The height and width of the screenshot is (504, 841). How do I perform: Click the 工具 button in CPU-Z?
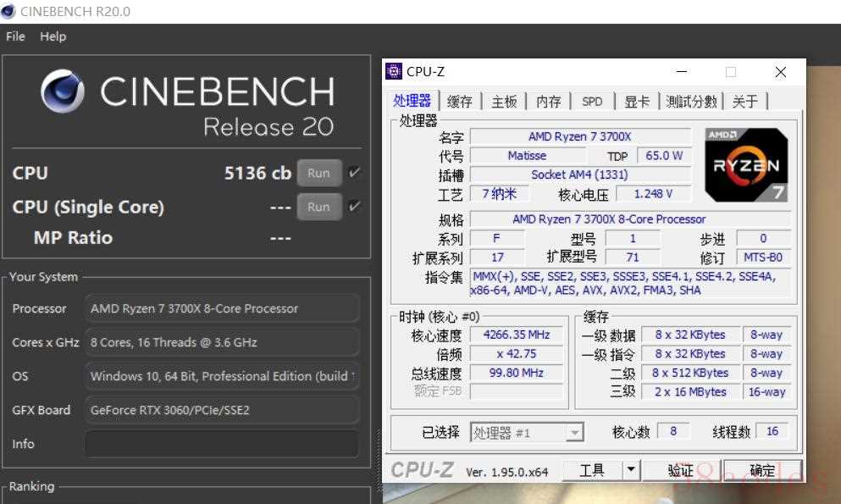pyautogui.click(x=592, y=471)
